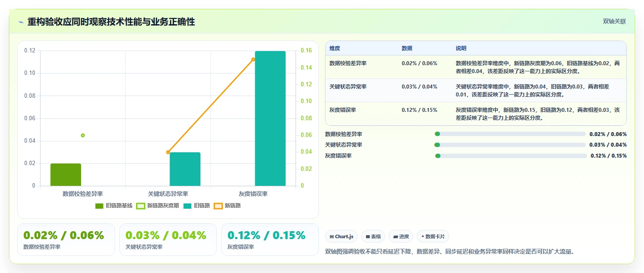644x273 pixels.
Task: Toggle the teal 旧链路 legend entry
Action: [x=196, y=206]
